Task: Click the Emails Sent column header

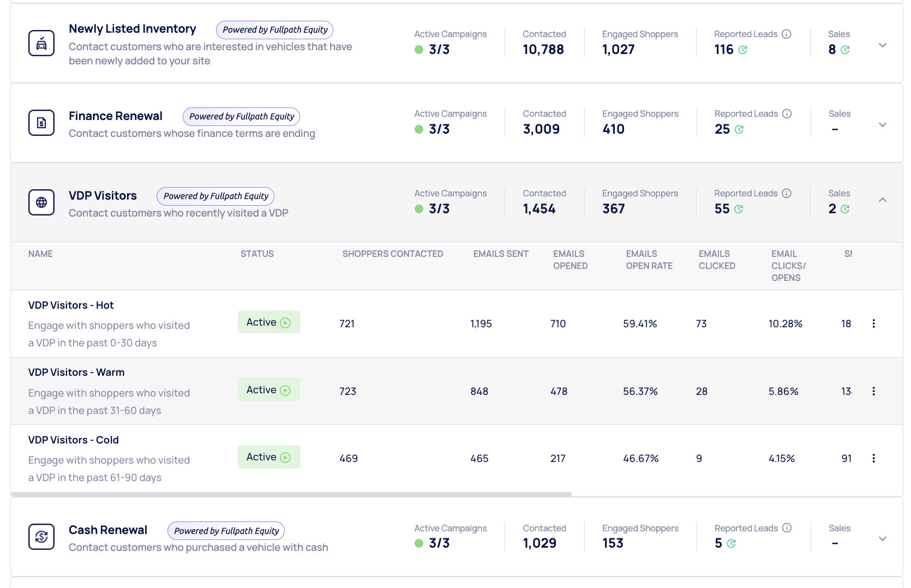Action: coord(500,254)
